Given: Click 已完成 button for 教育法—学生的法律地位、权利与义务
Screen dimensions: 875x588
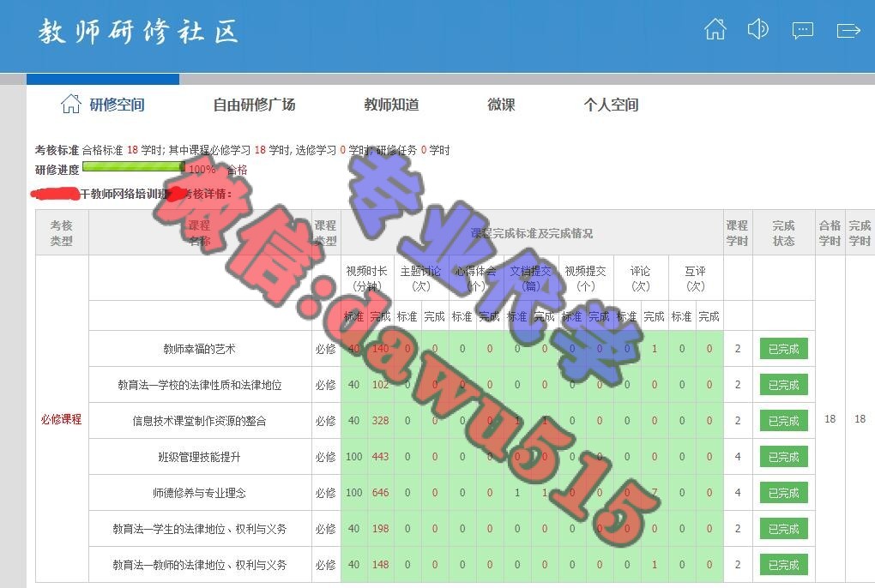Looking at the screenshot, I should [x=783, y=529].
